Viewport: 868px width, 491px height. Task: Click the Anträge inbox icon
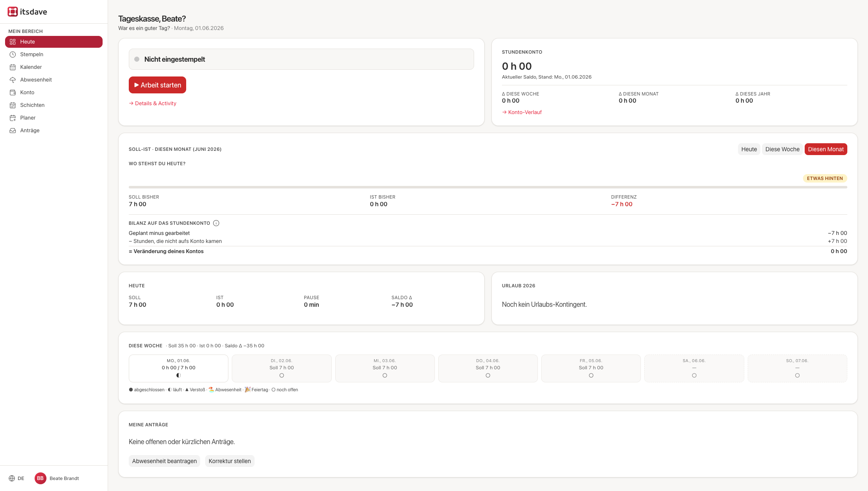[x=13, y=131]
